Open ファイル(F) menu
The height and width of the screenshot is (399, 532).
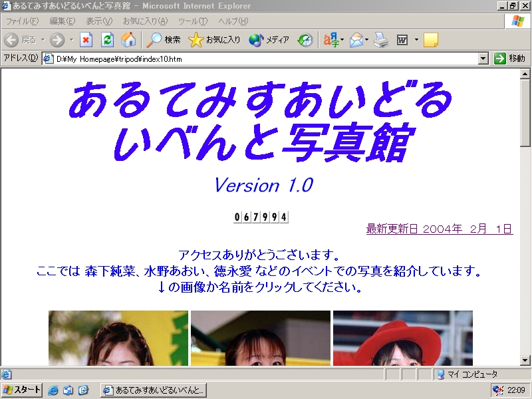click(x=22, y=21)
